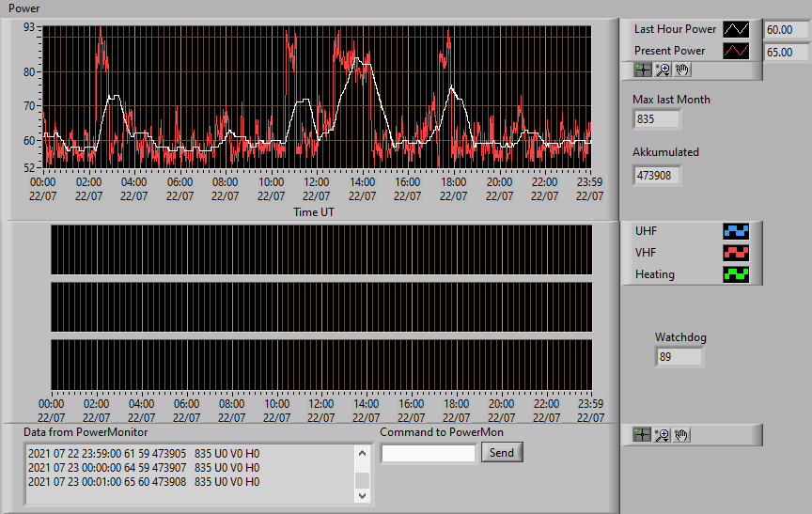Click the Last Hour Power plot legend icon
The image size is (812, 514).
click(736, 29)
